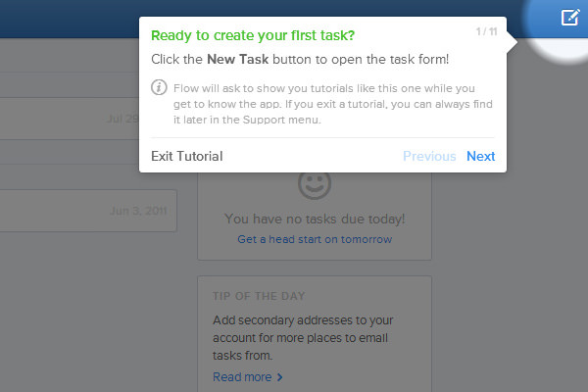Click the 'You have no tasks due today!' message
The height and width of the screenshot is (392, 588).
[315, 220]
